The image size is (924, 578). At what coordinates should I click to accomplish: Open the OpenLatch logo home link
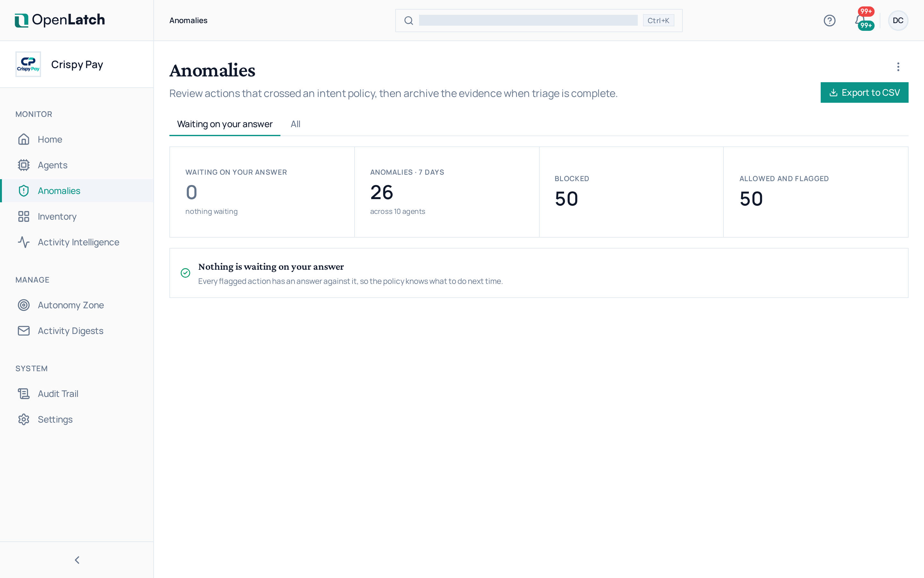[60, 20]
